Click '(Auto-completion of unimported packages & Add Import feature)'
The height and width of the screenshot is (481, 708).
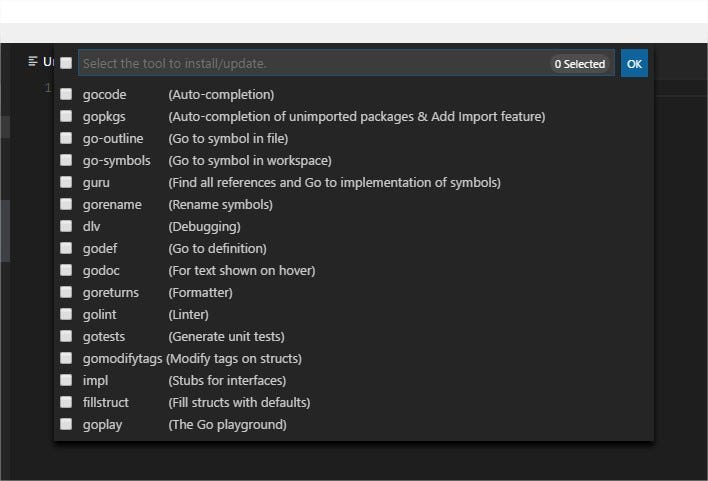pos(357,117)
